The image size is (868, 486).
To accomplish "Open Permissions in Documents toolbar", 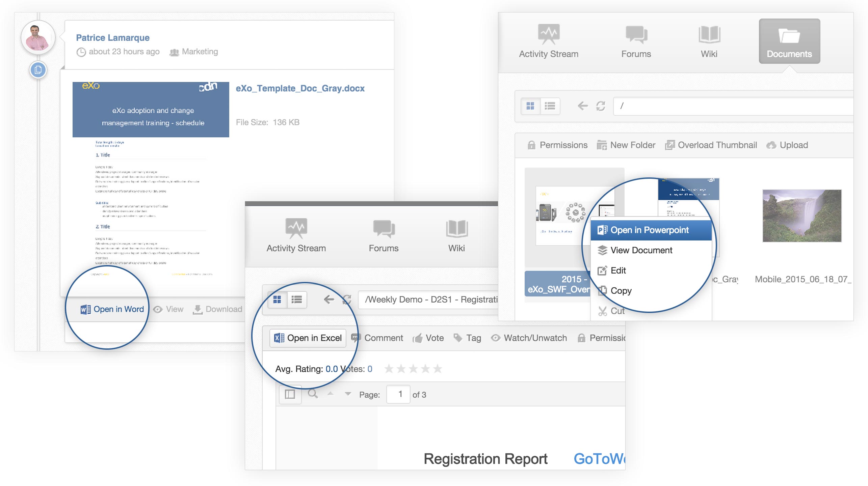I will coord(557,145).
